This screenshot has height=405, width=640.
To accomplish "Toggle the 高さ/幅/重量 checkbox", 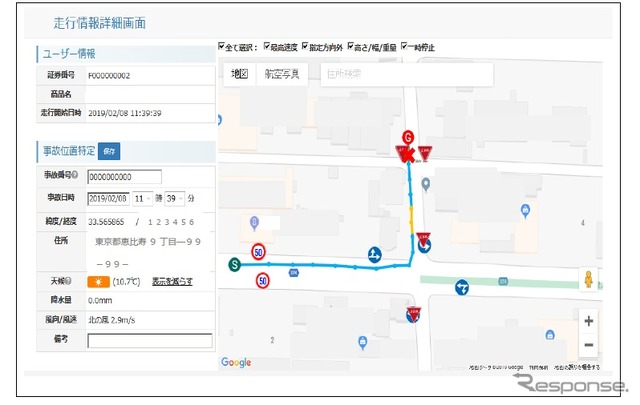I will point(350,46).
